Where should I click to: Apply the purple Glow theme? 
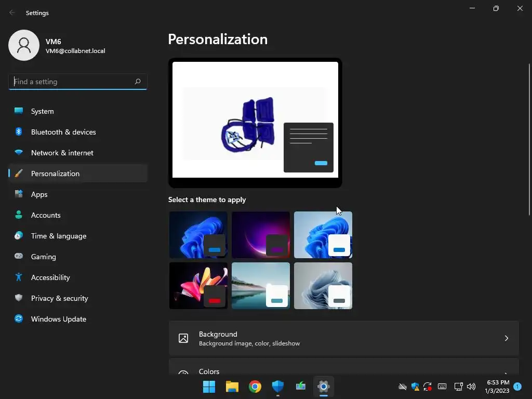pyautogui.click(x=261, y=235)
